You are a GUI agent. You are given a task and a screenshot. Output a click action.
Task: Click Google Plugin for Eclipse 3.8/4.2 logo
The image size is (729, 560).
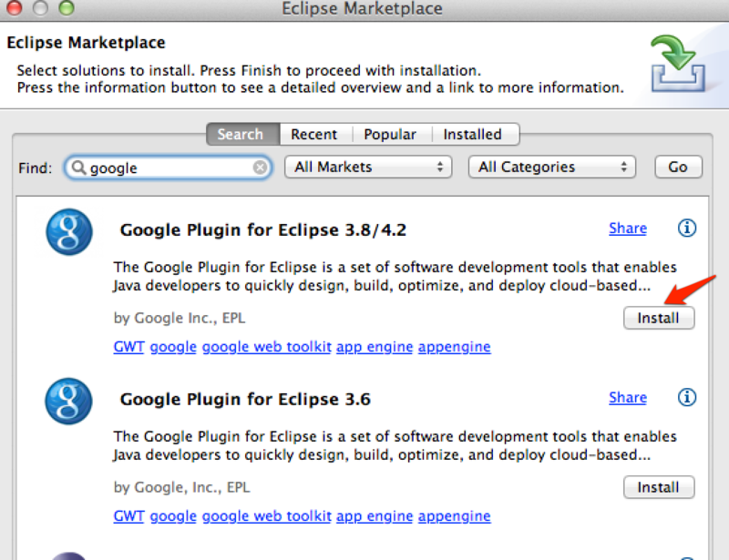click(x=69, y=232)
